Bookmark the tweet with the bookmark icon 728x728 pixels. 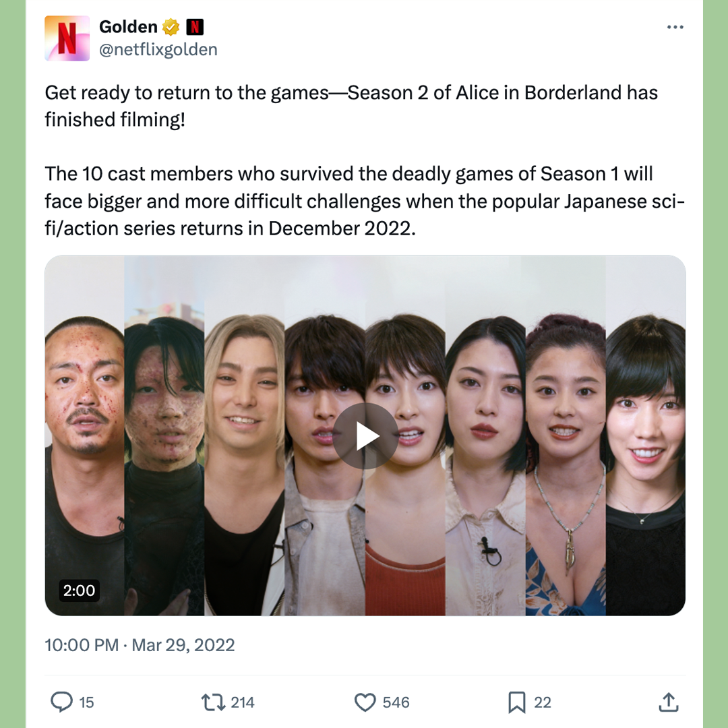pyautogui.click(x=517, y=702)
